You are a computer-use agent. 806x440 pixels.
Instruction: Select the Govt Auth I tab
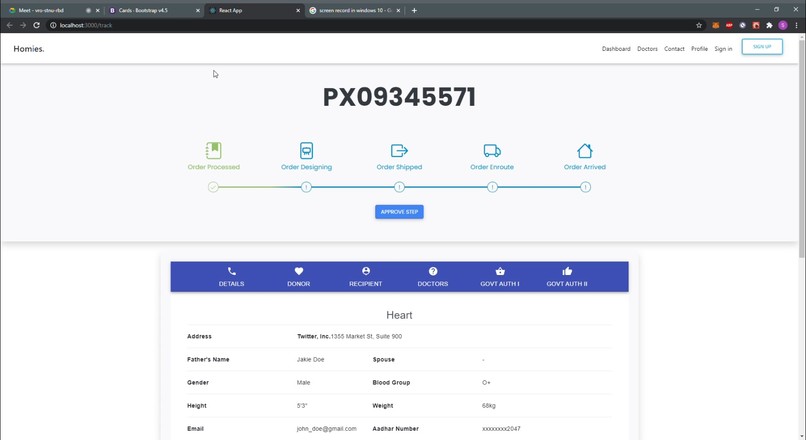click(500, 277)
